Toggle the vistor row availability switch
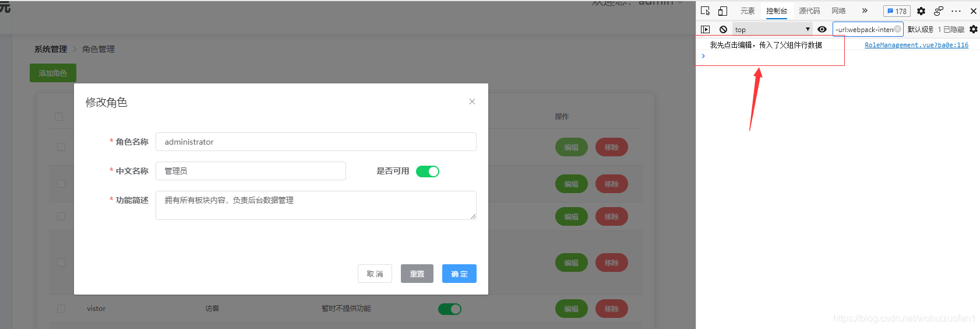980x329 pixels. (449, 309)
